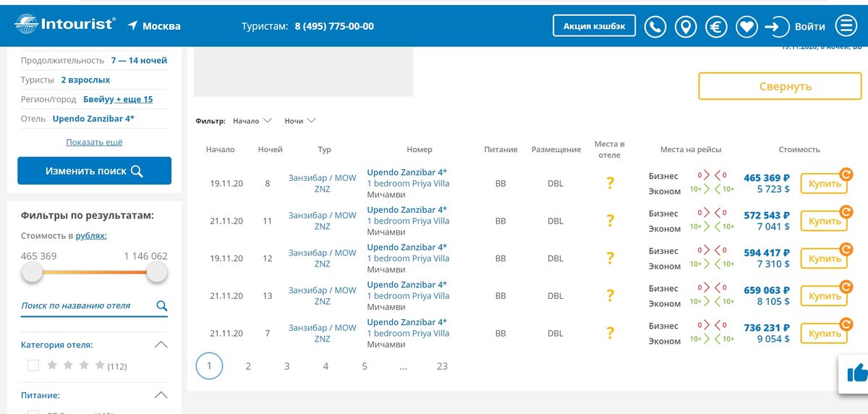868x414 pixels.
Task: Click the Войти login text
Action: (809, 27)
